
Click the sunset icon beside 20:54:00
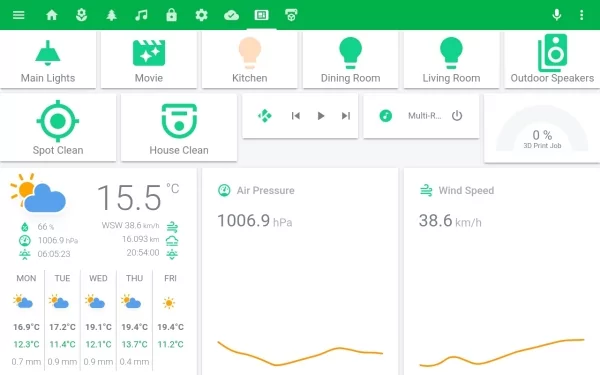(172, 254)
